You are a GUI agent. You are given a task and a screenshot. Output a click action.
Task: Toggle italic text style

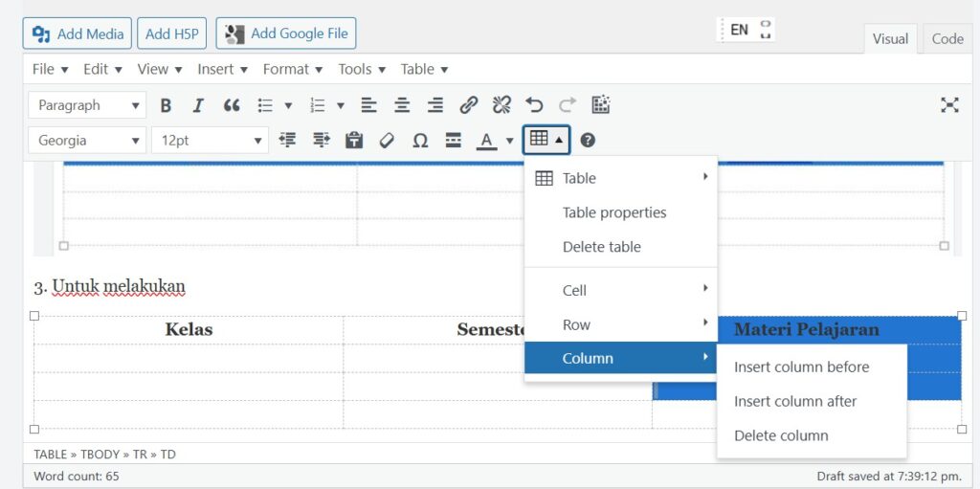click(198, 105)
